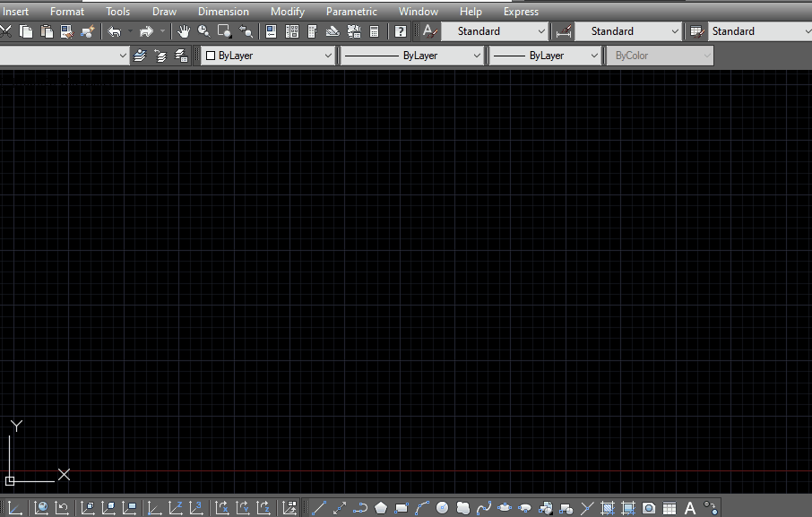Viewport: 812px width, 517px height.
Task: Open the DesignCenter icon
Action: (x=292, y=31)
